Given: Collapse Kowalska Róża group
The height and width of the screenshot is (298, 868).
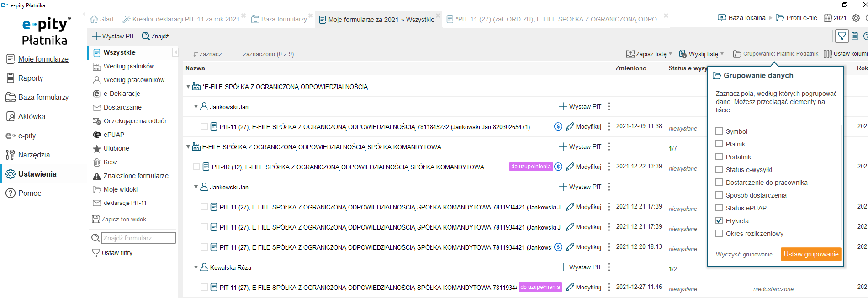Looking at the screenshot, I should [x=196, y=267].
